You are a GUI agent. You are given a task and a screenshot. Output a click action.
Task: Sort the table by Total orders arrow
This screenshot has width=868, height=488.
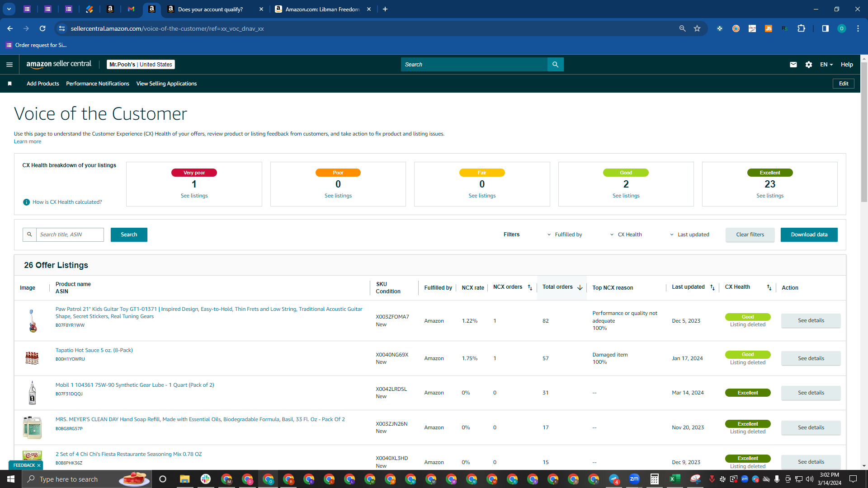pyautogui.click(x=580, y=287)
